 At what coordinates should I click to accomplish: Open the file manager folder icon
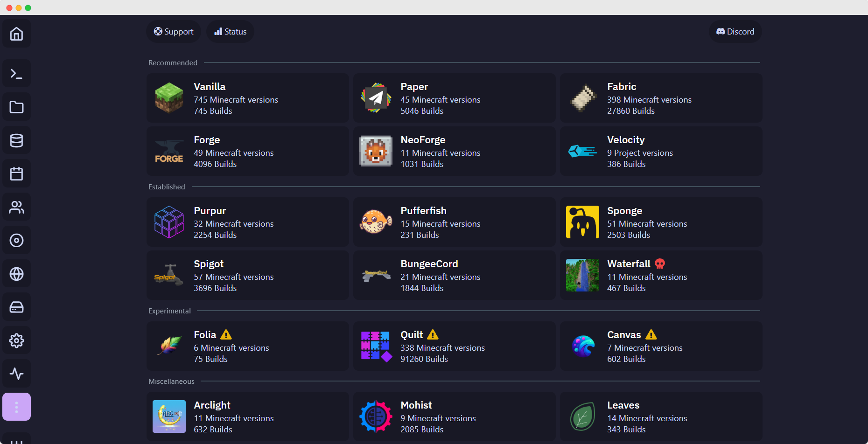click(x=17, y=107)
